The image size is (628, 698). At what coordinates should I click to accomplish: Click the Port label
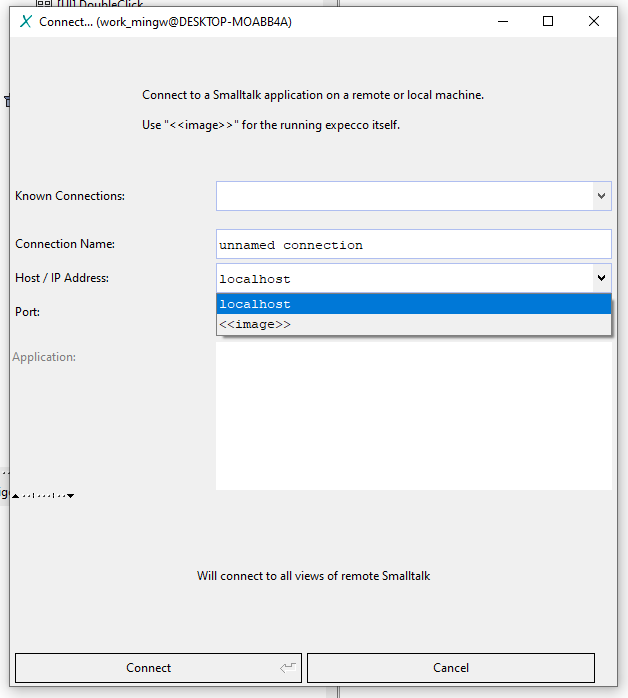tap(27, 312)
